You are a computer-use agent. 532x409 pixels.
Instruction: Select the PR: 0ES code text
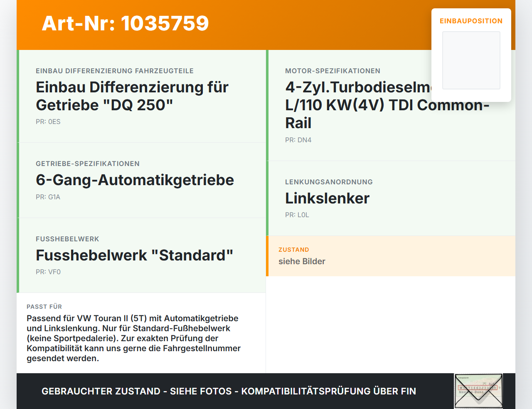(x=48, y=122)
